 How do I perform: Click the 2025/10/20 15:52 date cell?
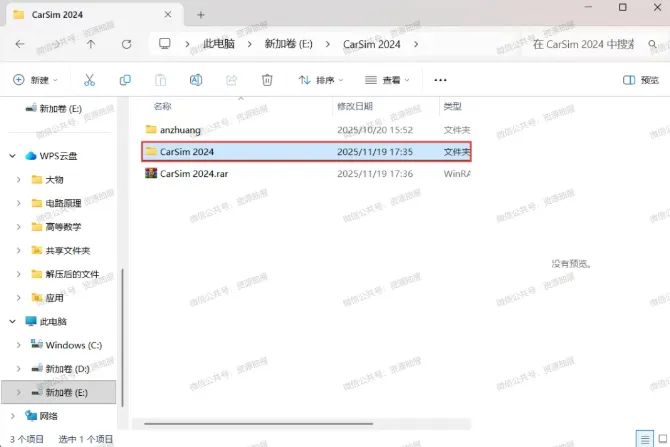pyautogui.click(x=375, y=129)
